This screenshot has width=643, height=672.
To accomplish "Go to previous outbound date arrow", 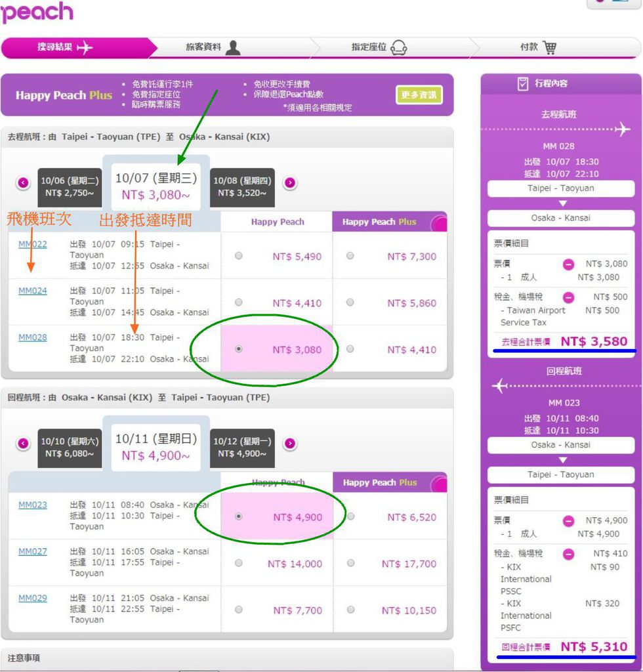I will click(x=23, y=182).
